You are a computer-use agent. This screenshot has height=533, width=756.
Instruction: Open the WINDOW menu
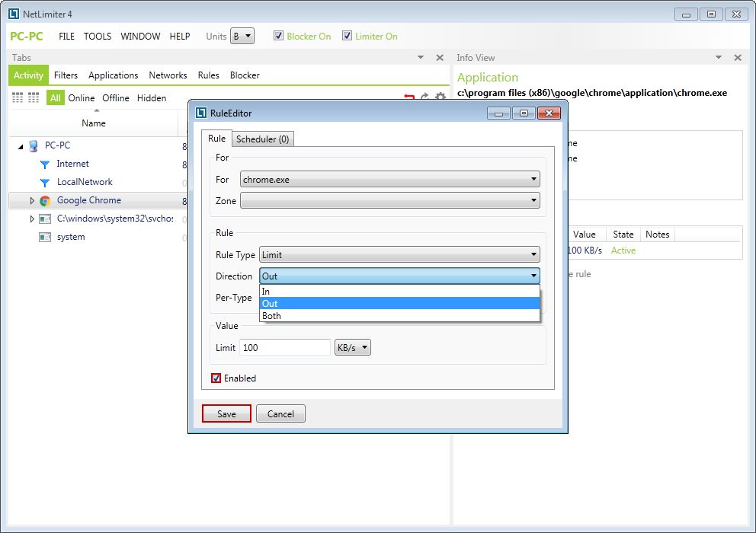pyautogui.click(x=140, y=36)
